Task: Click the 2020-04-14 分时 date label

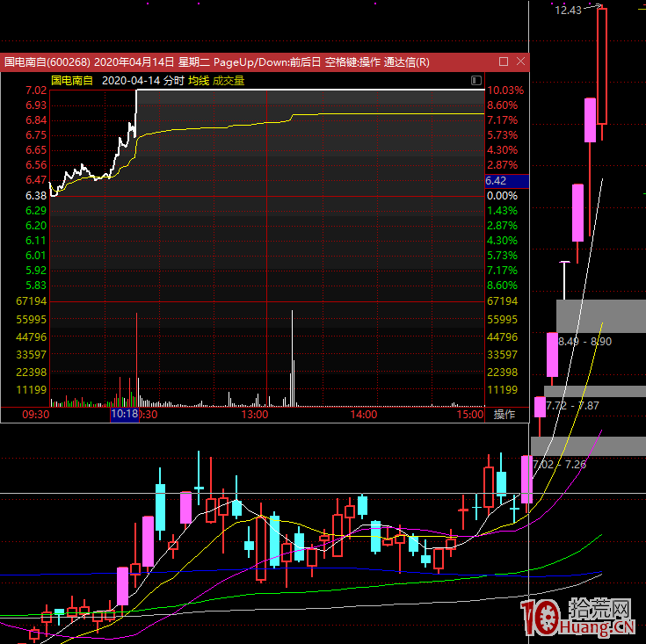Action: click(142, 80)
